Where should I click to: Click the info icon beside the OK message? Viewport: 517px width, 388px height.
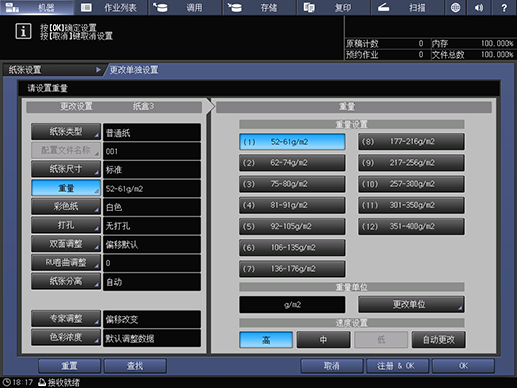tap(23, 31)
